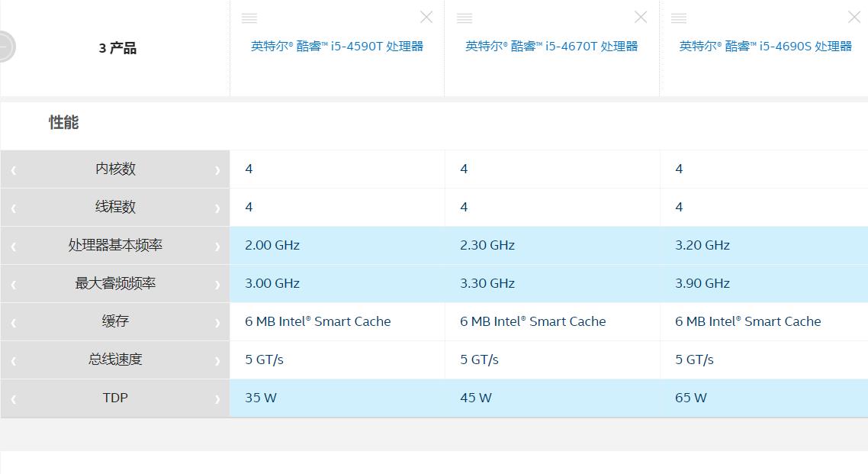Image resolution: width=868 pixels, height=474 pixels.
Task: Click the right arrow on the 线程数 row
Action: 219,207
